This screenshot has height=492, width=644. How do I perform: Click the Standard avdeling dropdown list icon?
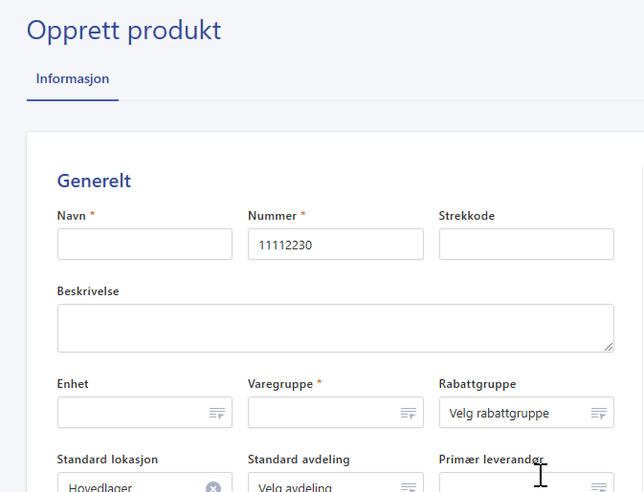[408, 487]
